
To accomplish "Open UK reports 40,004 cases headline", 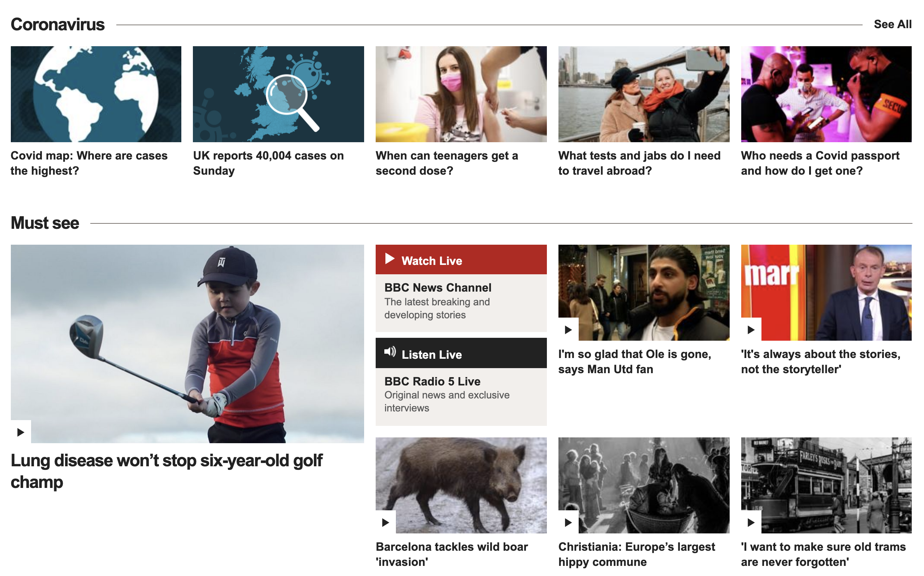I will coord(268,163).
